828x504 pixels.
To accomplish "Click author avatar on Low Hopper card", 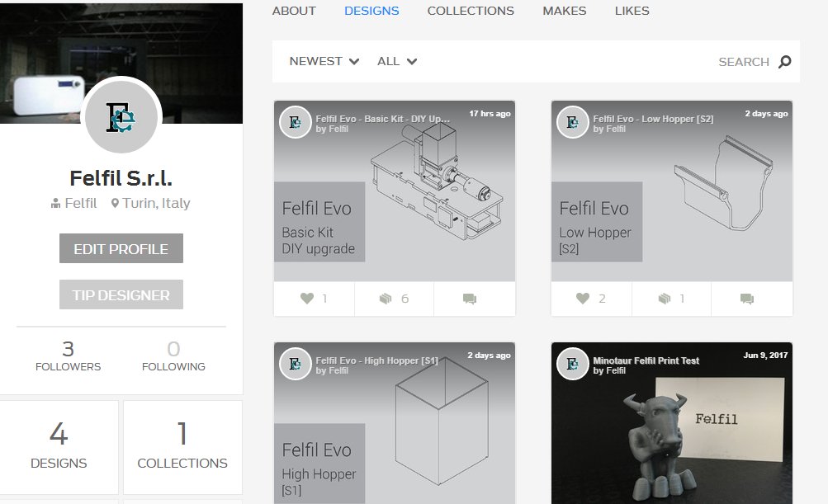I will (572, 122).
